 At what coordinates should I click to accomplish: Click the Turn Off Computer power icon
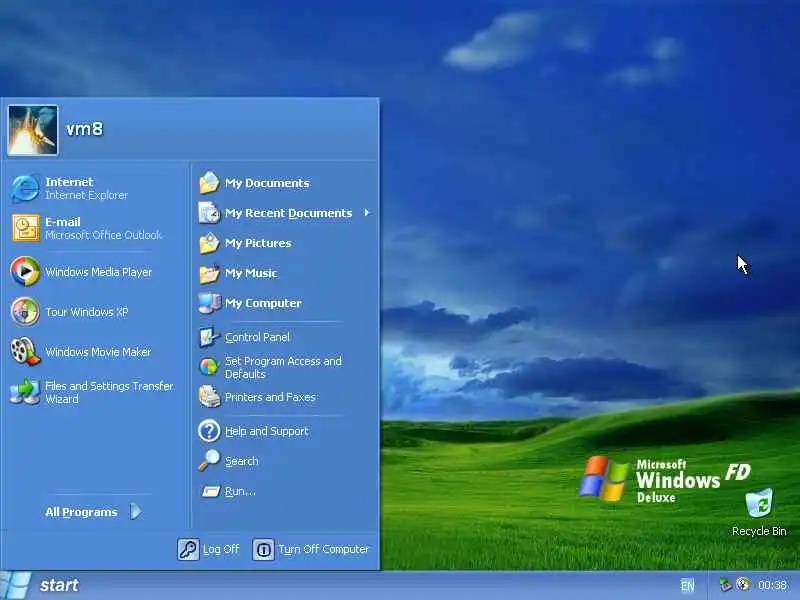[263, 549]
